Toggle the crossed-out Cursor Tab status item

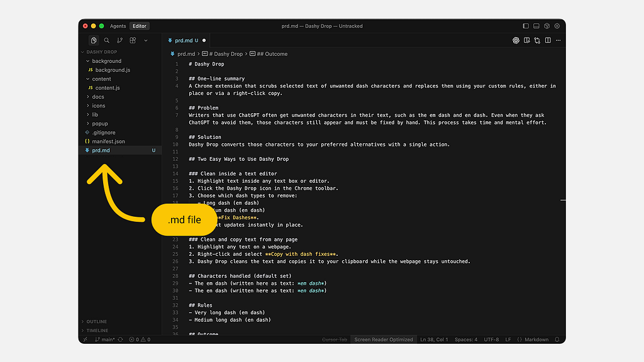(x=334, y=339)
